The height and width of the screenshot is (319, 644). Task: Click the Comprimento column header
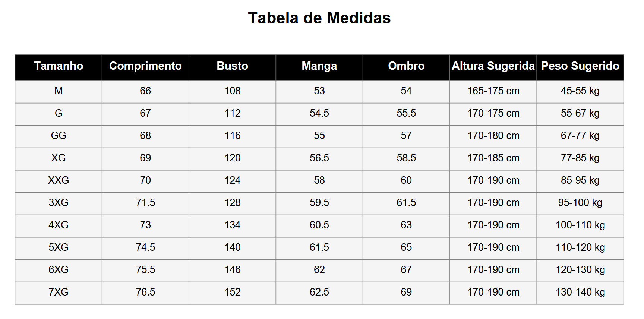pos(145,66)
